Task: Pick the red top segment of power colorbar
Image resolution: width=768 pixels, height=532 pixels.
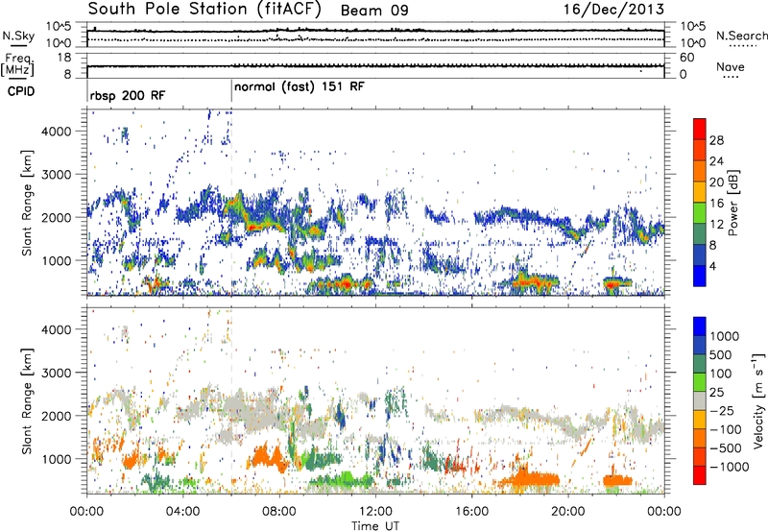Action: (x=700, y=130)
